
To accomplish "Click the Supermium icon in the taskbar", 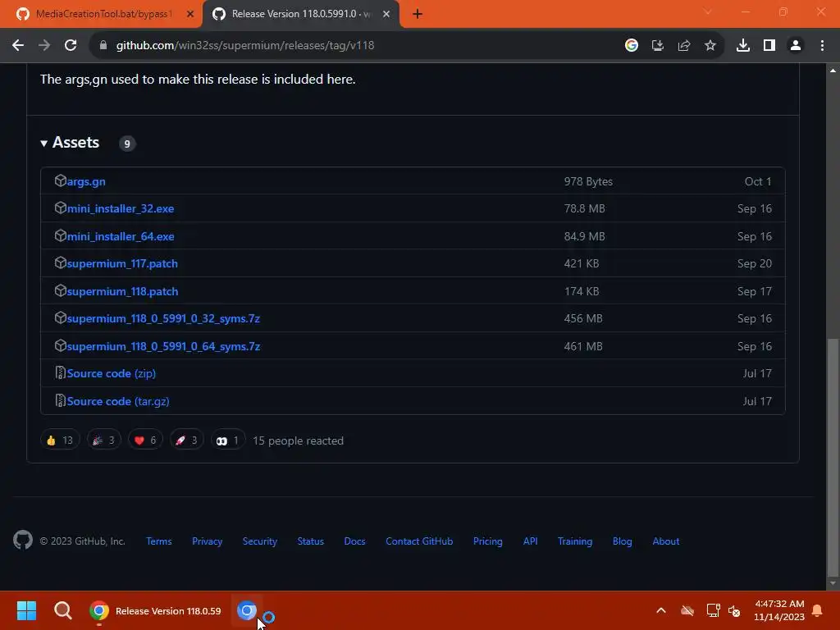I will pos(247,610).
